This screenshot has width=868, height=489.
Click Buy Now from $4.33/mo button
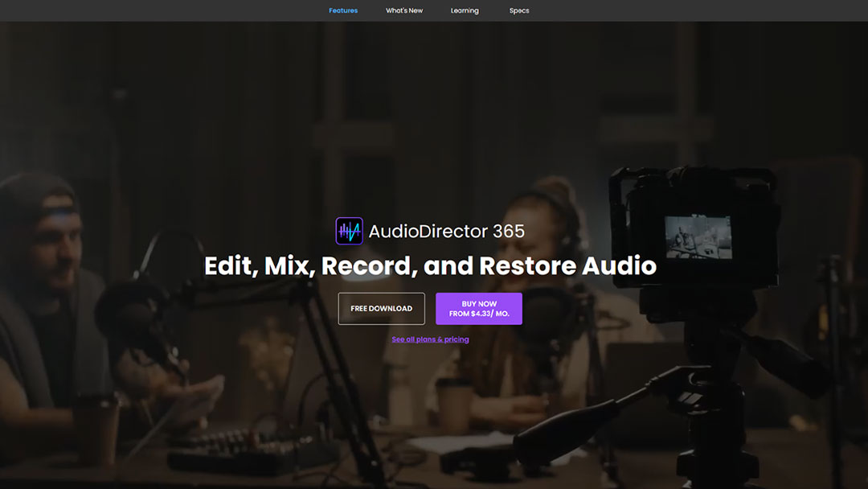point(479,309)
